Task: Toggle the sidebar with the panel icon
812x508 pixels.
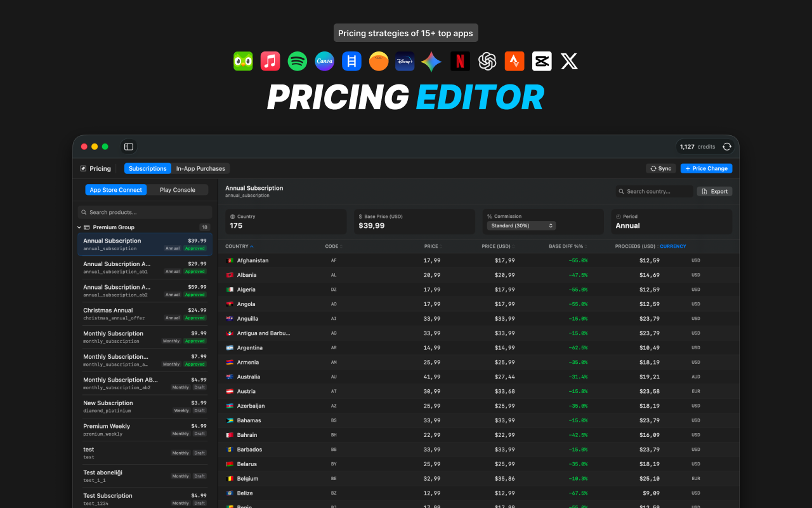Action: [x=129, y=146]
